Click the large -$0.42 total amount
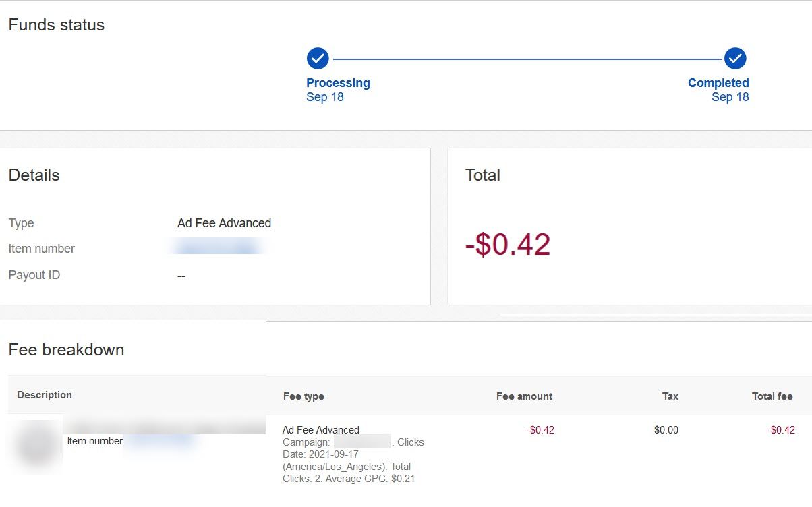 [x=508, y=245]
